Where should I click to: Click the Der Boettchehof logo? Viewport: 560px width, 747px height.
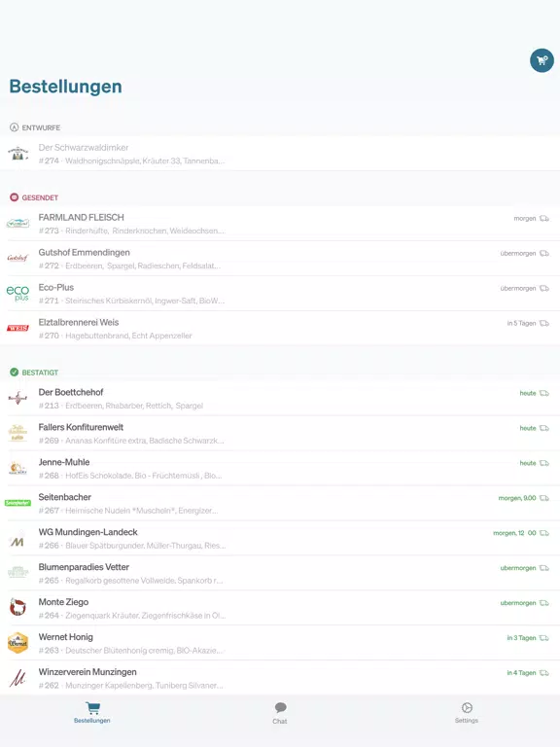[17, 398]
